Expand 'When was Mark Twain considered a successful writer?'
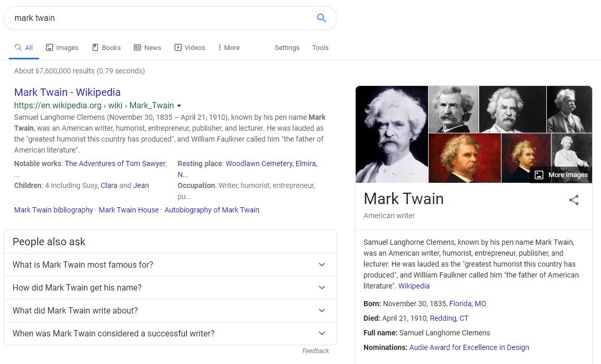This screenshot has height=364, width=601. click(x=170, y=333)
